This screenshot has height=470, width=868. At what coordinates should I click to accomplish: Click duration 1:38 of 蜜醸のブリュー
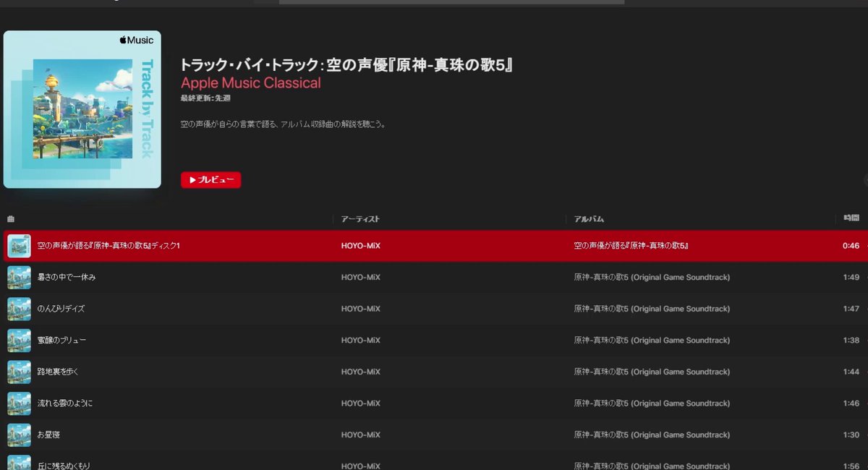pyautogui.click(x=851, y=341)
